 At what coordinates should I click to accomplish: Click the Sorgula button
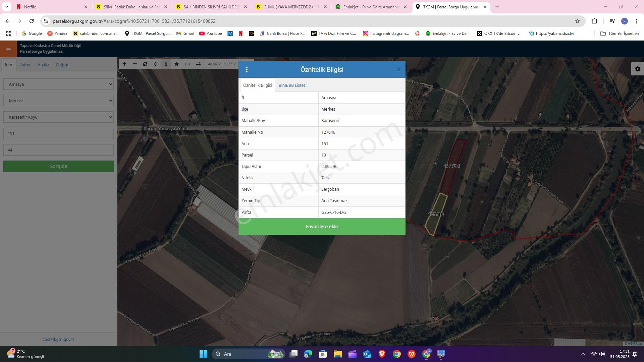pos(58,166)
